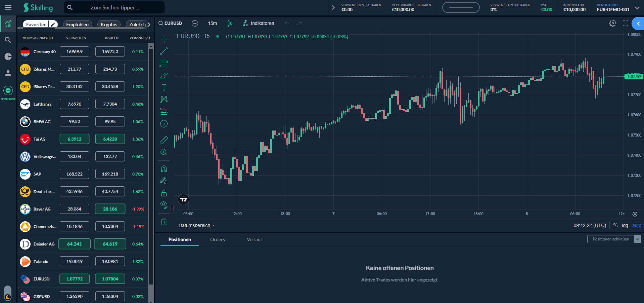Toggle log scale mode
This screenshot has width=644, height=303.
pyautogui.click(x=625, y=225)
